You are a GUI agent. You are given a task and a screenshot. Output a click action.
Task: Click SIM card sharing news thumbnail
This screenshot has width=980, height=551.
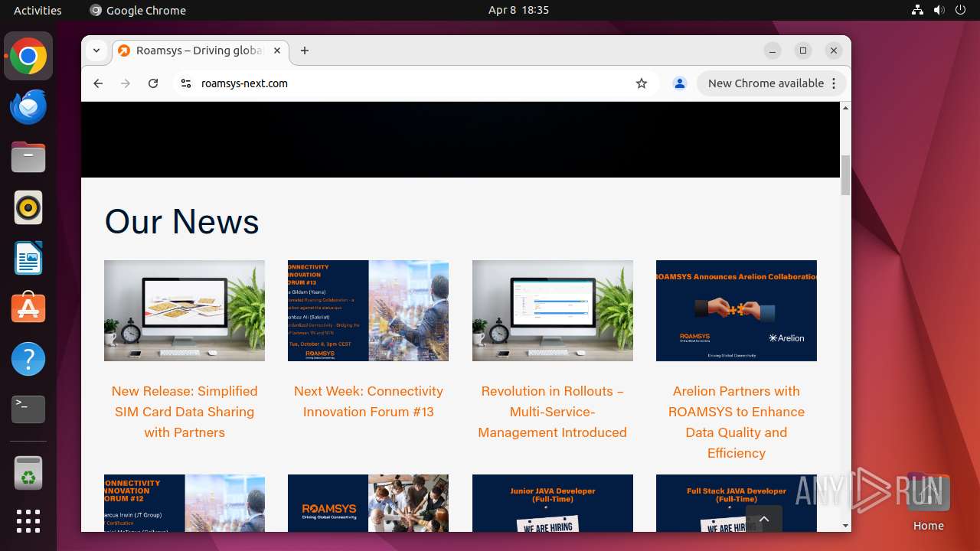point(185,311)
